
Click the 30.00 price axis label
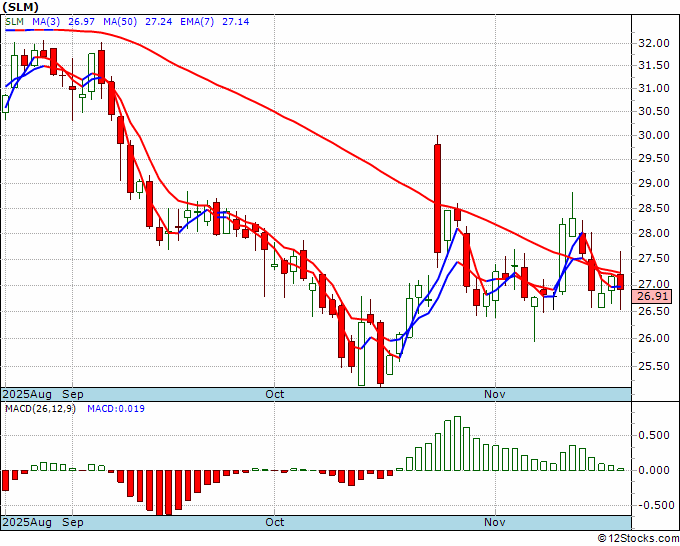(654, 135)
